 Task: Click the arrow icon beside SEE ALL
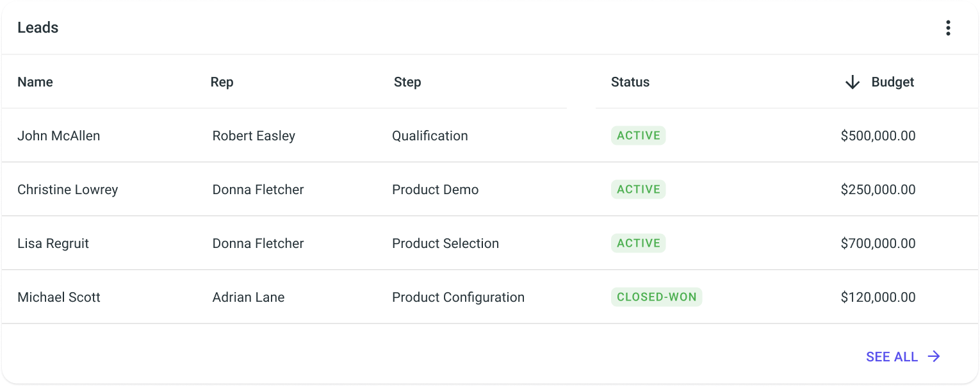pyautogui.click(x=934, y=357)
